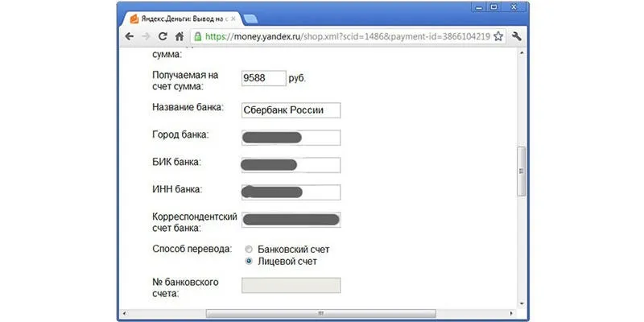Bookmark the page with star icon

point(498,37)
